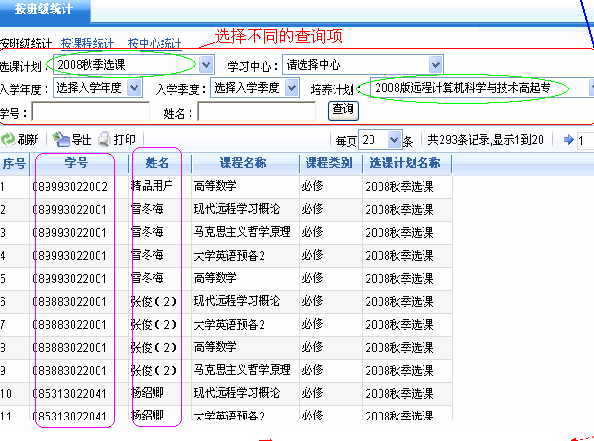Open the 按课程统计 link
594x441 pixels.
[x=87, y=44]
